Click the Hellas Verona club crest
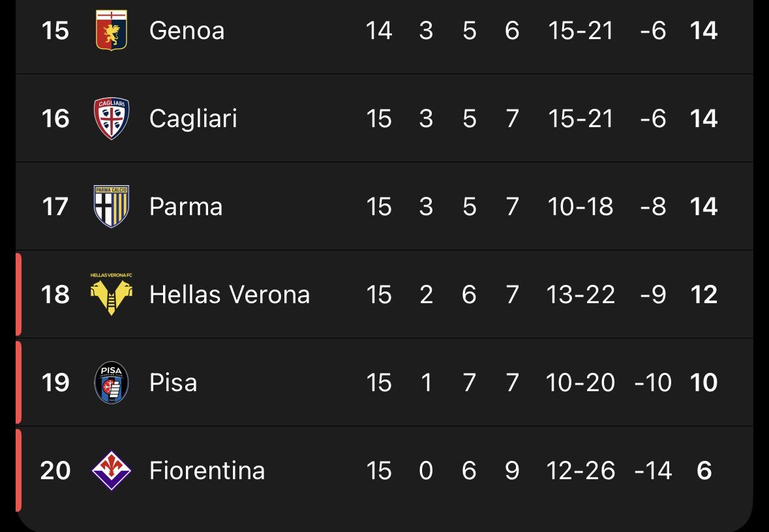This screenshot has height=532, width=769. (x=112, y=295)
